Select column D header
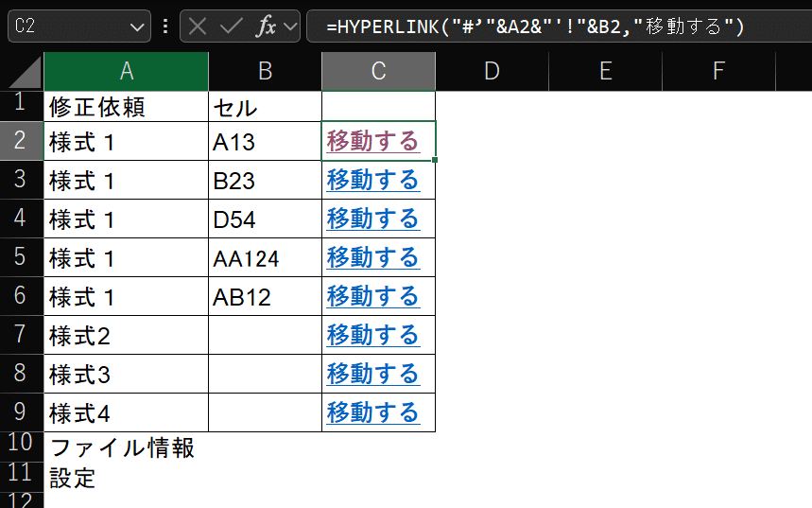The image size is (812, 508). point(492,72)
